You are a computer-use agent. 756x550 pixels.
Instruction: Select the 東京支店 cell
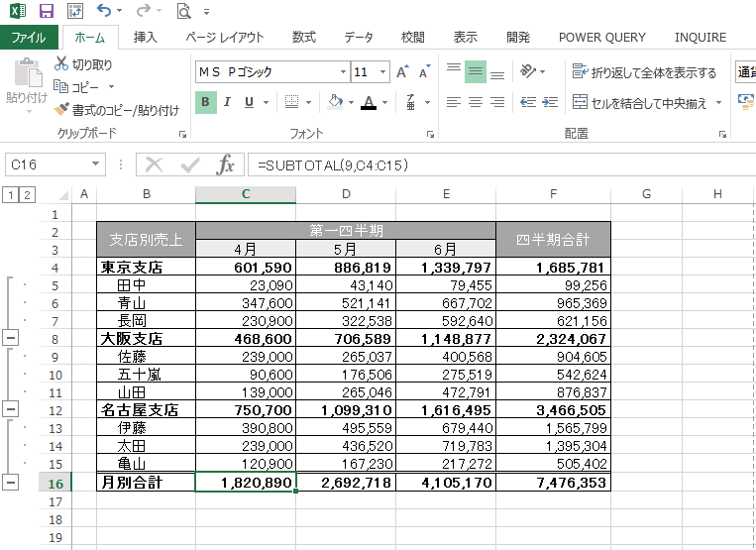coord(146,267)
